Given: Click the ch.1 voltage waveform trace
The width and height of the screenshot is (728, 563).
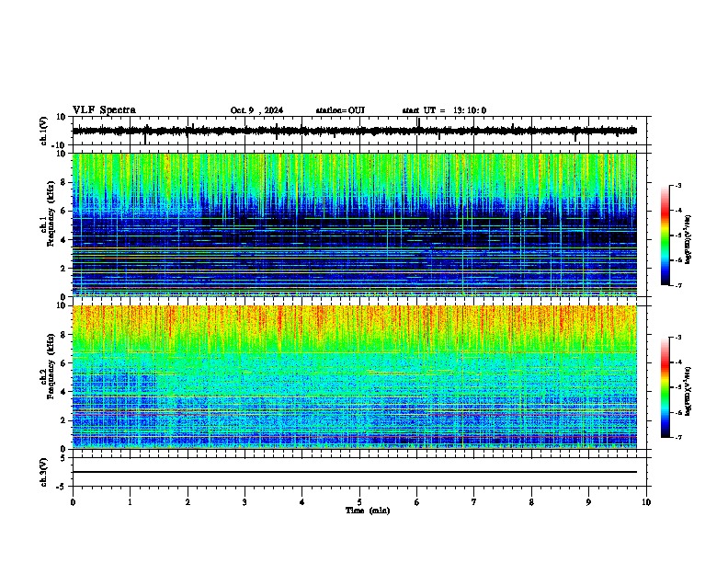Looking at the screenshot, I should [x=355, y=131].
